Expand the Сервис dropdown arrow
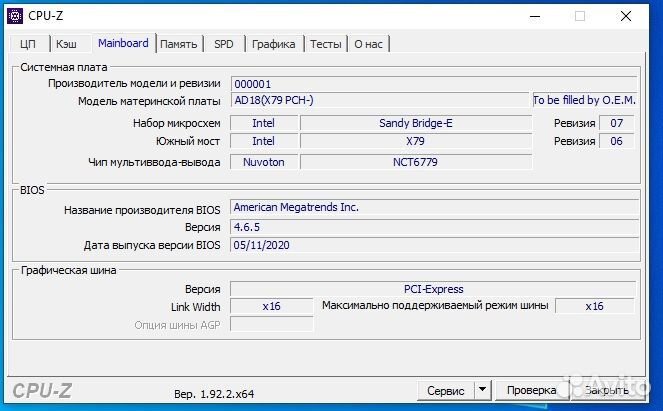Viewport: 663px width, 411px height. (482, 390)
